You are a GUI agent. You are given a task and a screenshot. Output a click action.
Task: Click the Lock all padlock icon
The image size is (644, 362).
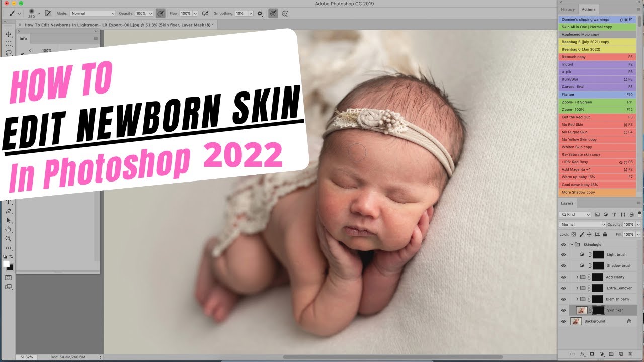click(604, 234)
